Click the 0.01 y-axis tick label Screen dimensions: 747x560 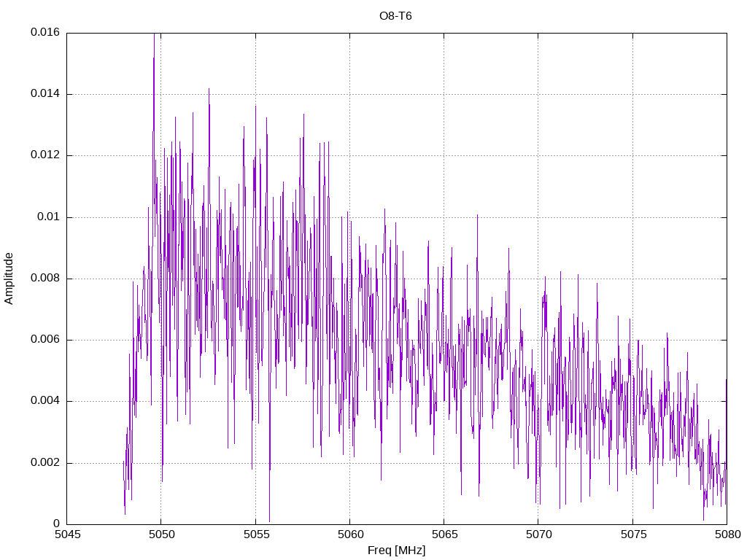pos(47,217)
